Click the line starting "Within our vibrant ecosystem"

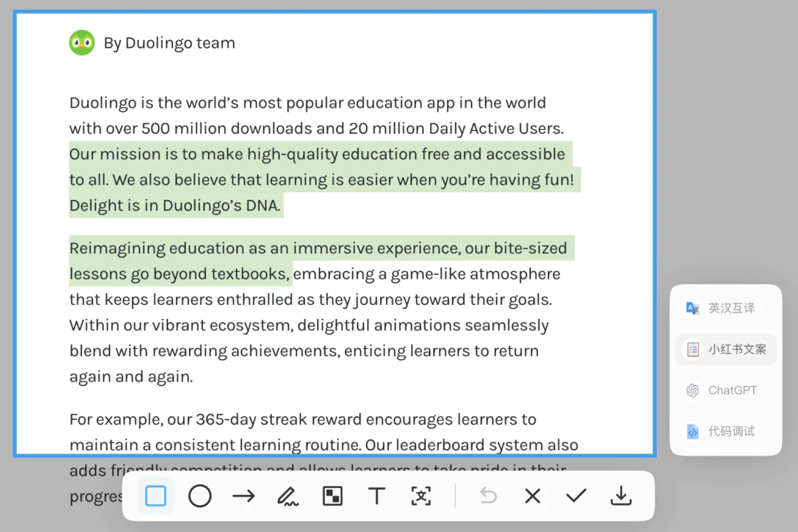point(309,325)
